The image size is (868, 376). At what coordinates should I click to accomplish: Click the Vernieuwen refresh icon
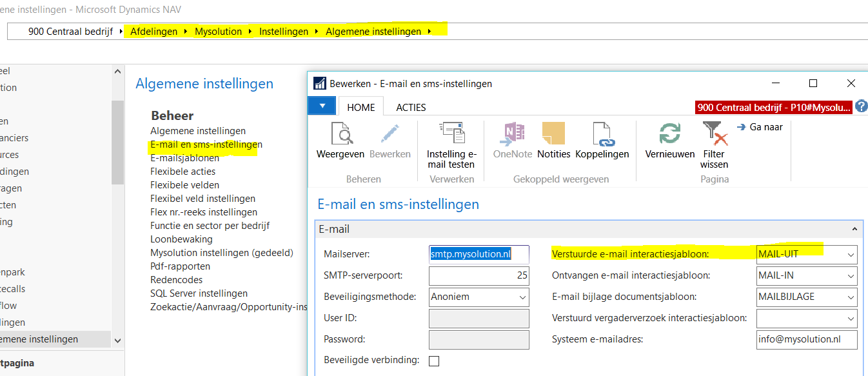[x=670, y=134]
